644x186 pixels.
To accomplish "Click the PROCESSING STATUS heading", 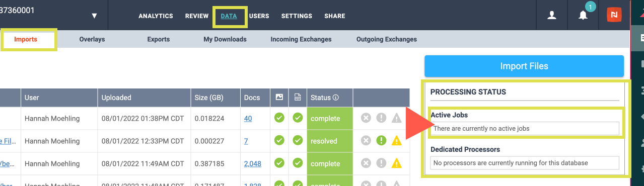I will point(468,92).
